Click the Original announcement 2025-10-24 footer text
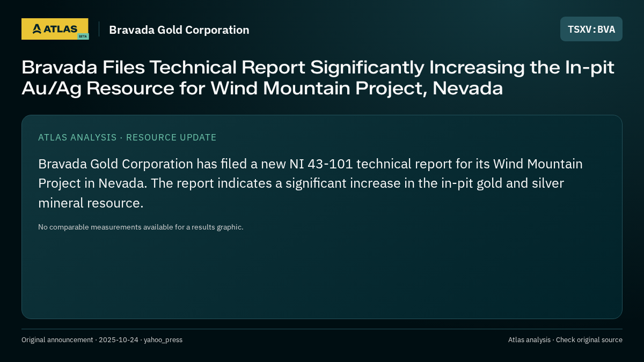Image resolution: width=644 pixels, height=362 pixels. (102, 340)
